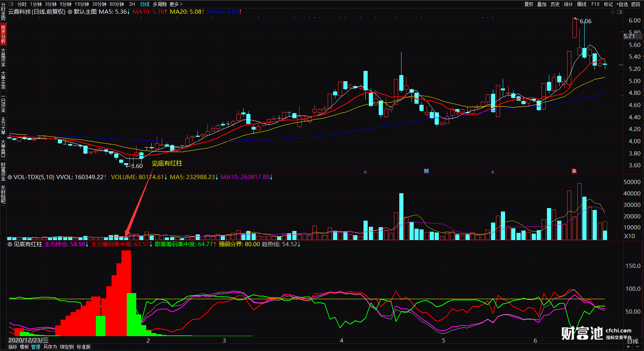The image size is (644, 351).
Task: Click the diamond marker icon in main chart
Action: coord(612,12)
